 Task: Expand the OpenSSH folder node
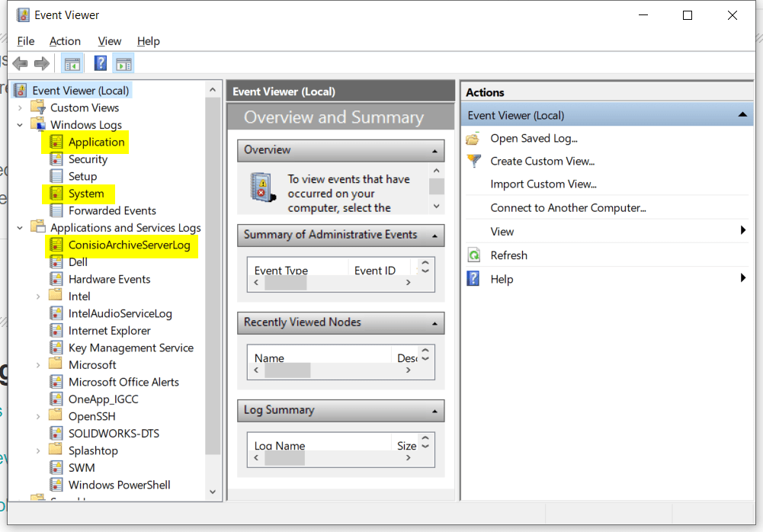tap(38, 417)
